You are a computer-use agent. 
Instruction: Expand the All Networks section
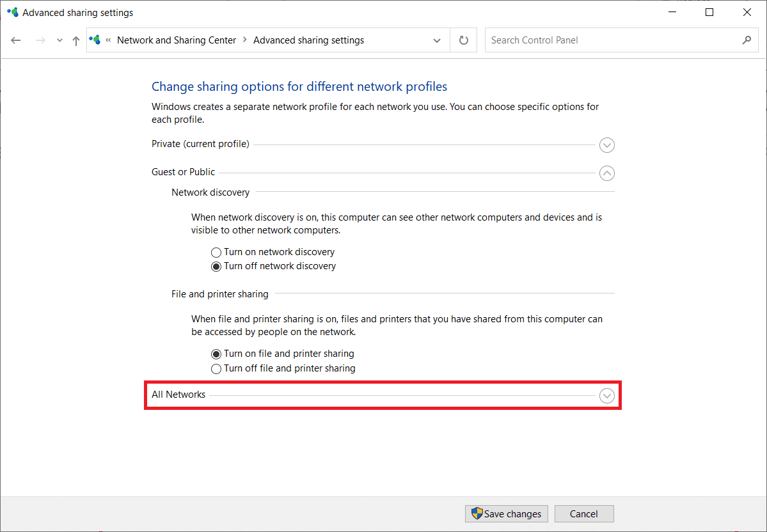[606, 395]
